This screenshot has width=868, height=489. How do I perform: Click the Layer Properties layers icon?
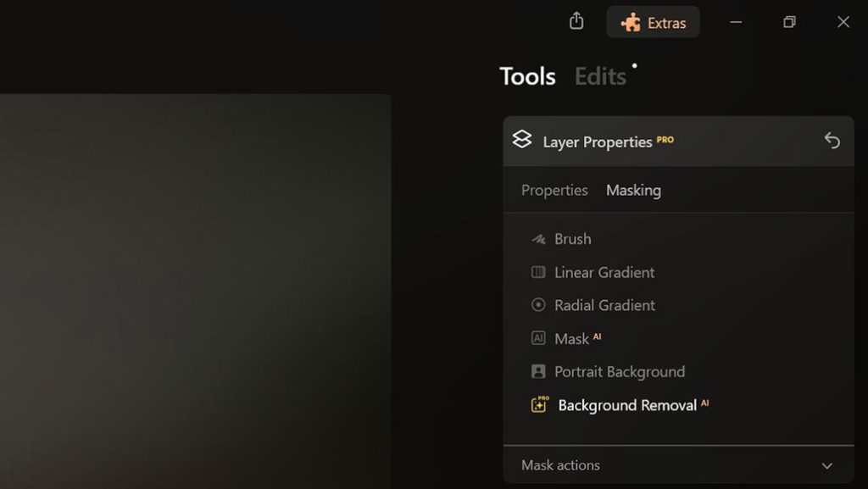point(521,139)
